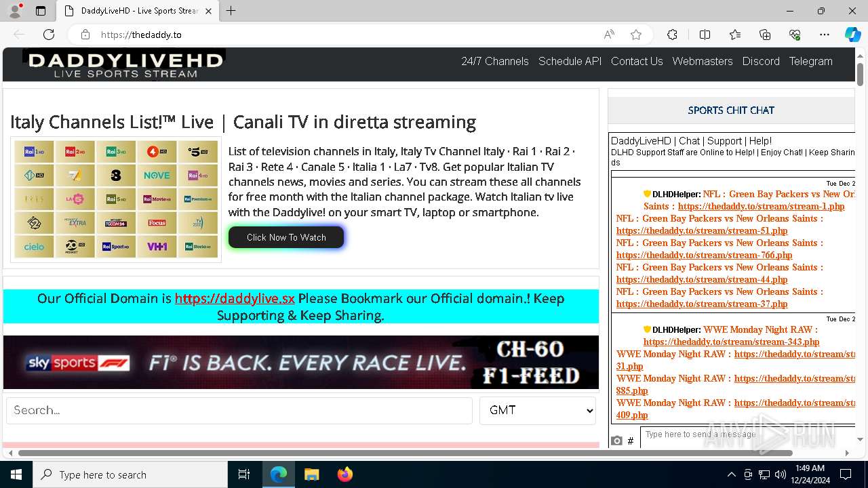Open the volume control in tray

pos(781,474)
